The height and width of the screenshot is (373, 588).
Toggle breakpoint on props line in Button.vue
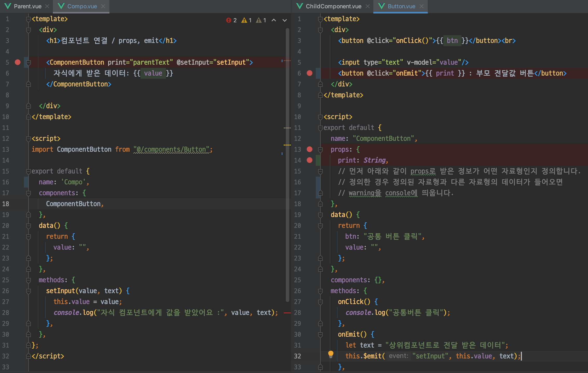pos(310,149)
